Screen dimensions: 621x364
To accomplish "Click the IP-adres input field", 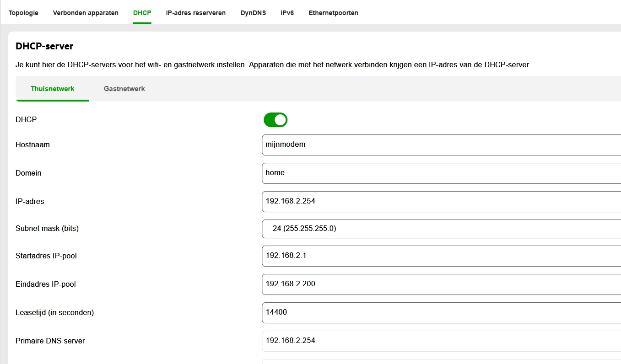I will click(442, 202).
